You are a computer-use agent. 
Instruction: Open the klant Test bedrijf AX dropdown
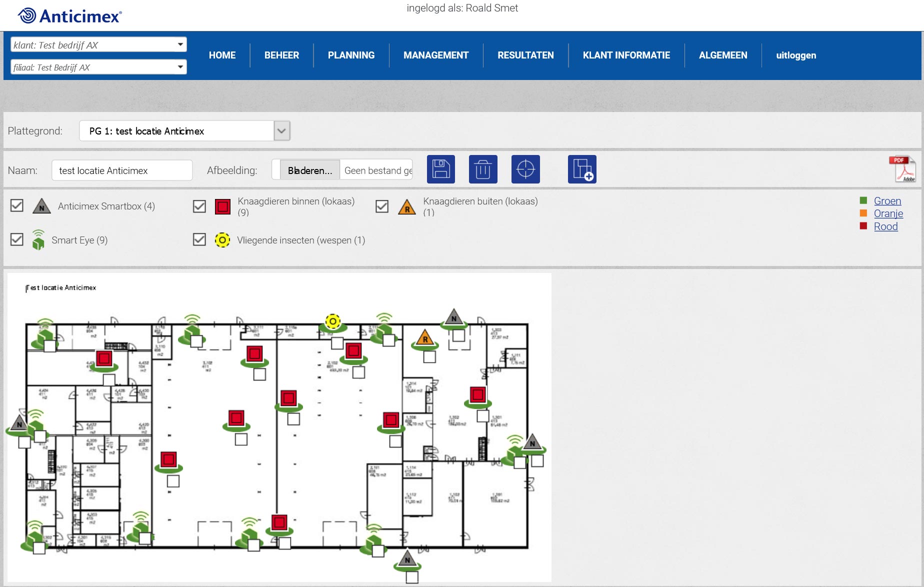(98, 44)
